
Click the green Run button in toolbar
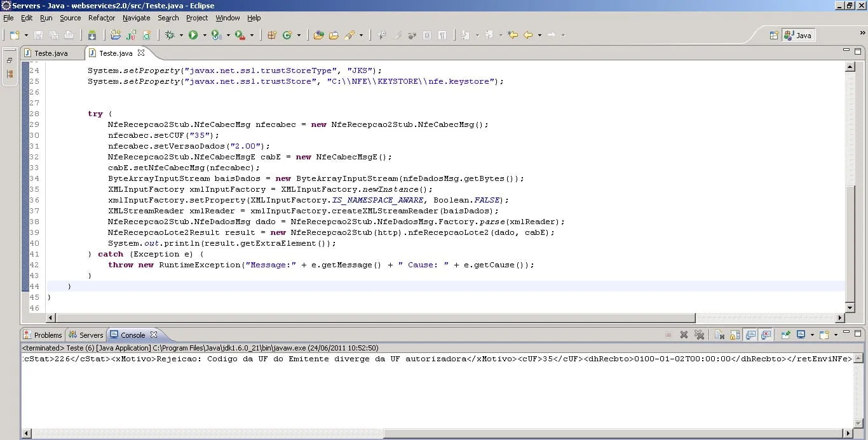click(193, 36)
